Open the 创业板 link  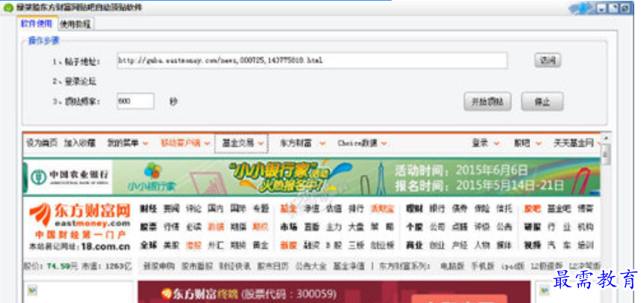tap(383, 245)
